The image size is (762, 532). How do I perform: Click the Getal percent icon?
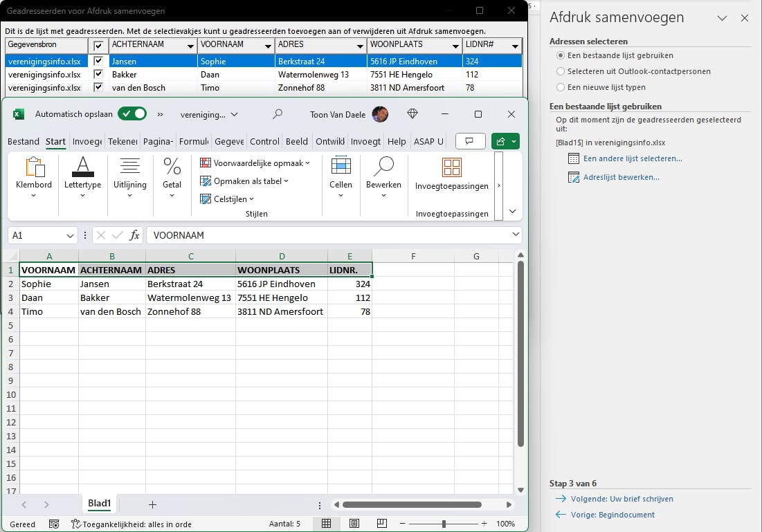point(172,167)
